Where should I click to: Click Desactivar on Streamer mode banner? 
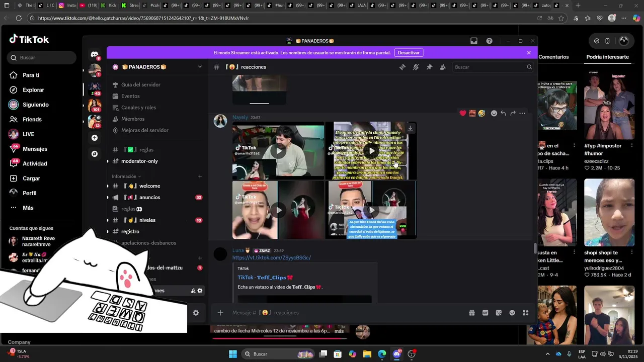click(x=409, y=53)
